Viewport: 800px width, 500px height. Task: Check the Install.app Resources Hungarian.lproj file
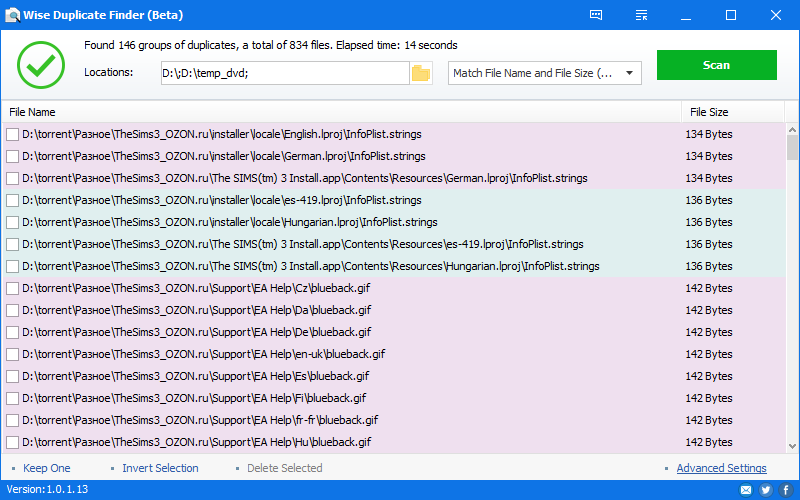coord(12,266)
